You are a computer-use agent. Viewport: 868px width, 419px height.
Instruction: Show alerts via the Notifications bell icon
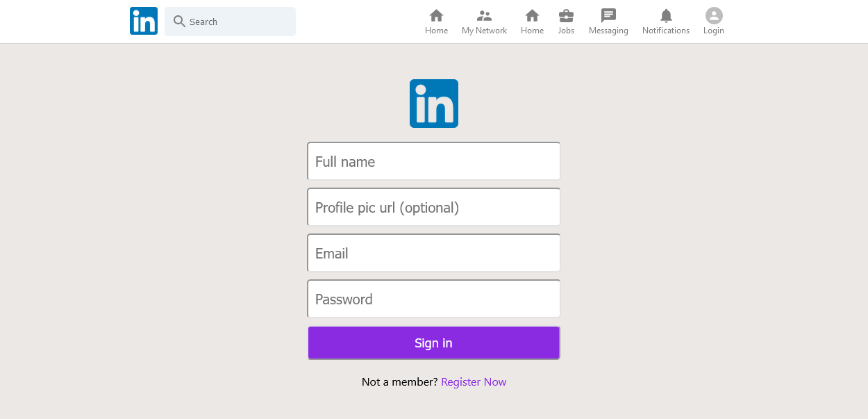[666, 15]
